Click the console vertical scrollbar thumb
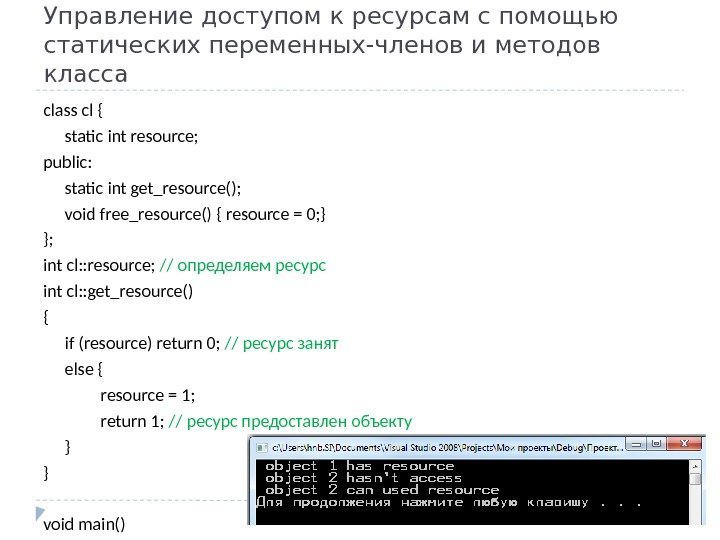The width and height of the screenshot is (720, 540). 695,479
